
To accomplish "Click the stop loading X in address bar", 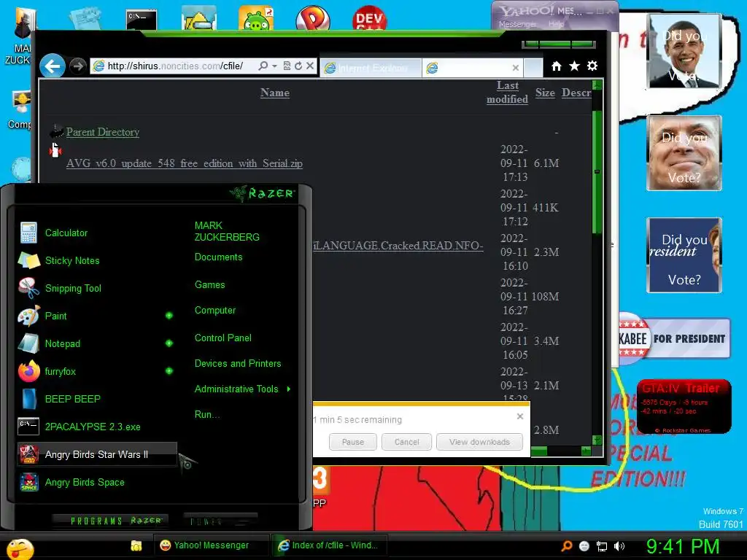I will (x=309, y=66).
